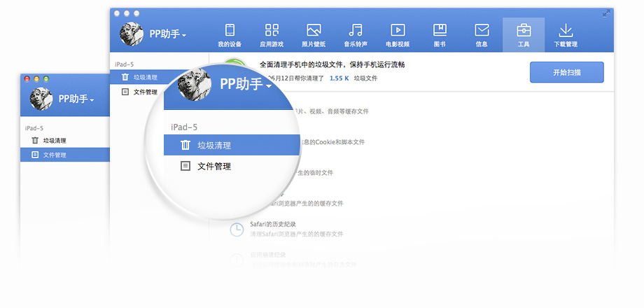Open the 图书 books section

click(x=440, y=35)
